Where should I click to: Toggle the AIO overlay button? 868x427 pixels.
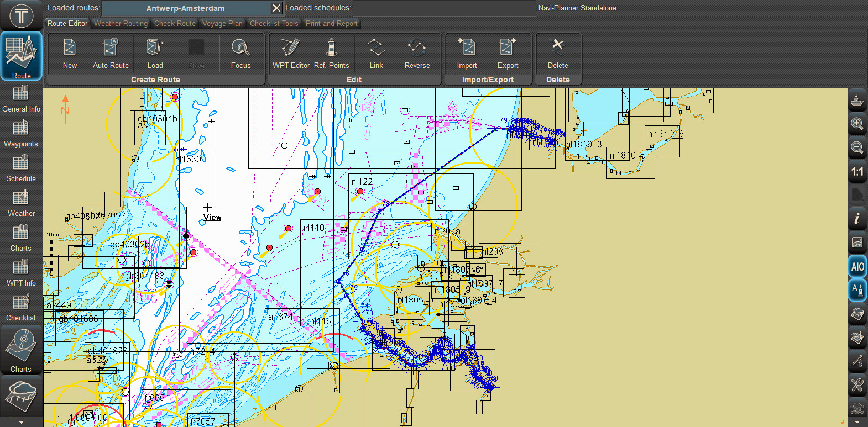coord(857,267)
